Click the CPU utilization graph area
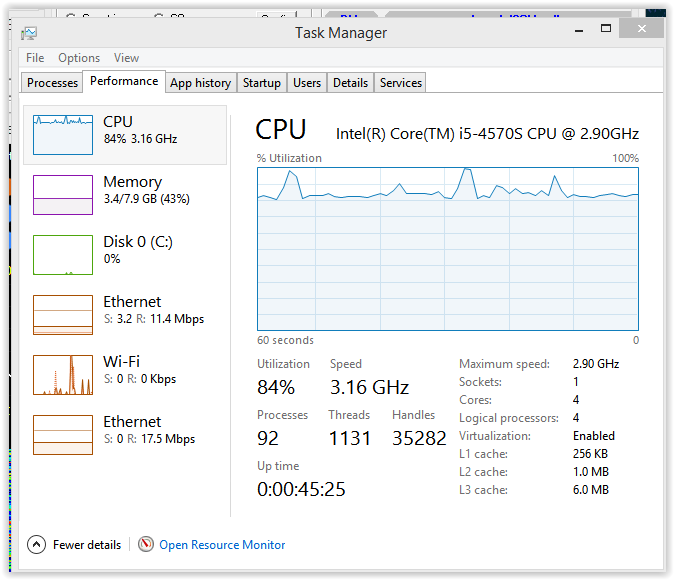Viewport: 674px width, 580px height. click(x=447, y=248)
